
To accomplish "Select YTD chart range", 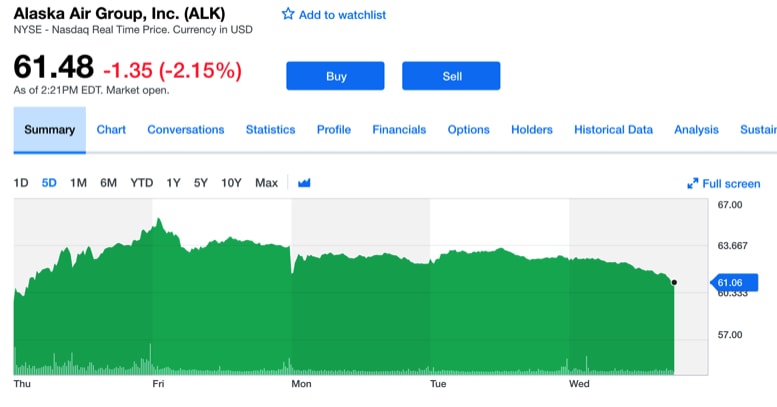I will [x=142, y=183].
